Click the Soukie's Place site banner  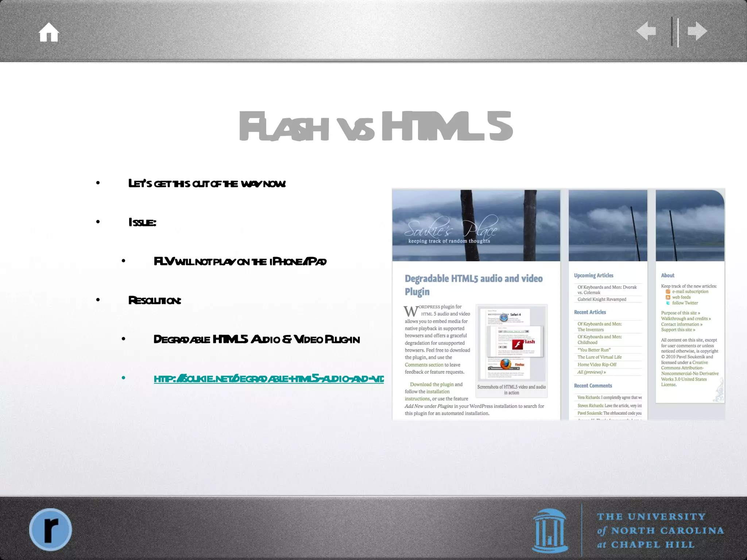tap(476, 225)
